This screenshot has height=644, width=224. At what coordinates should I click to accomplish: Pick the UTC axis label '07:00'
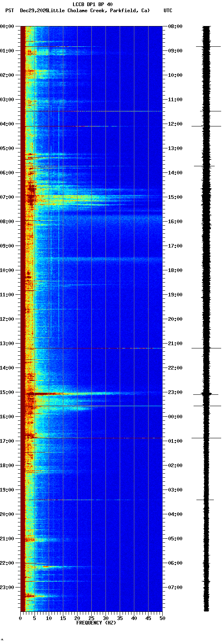(x=175, y=587)
